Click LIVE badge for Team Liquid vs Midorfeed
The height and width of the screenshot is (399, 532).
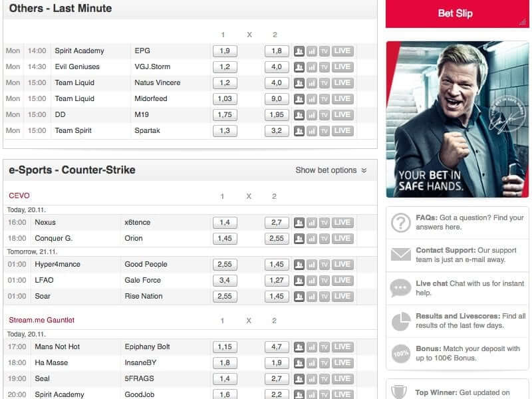click(342, 98)
